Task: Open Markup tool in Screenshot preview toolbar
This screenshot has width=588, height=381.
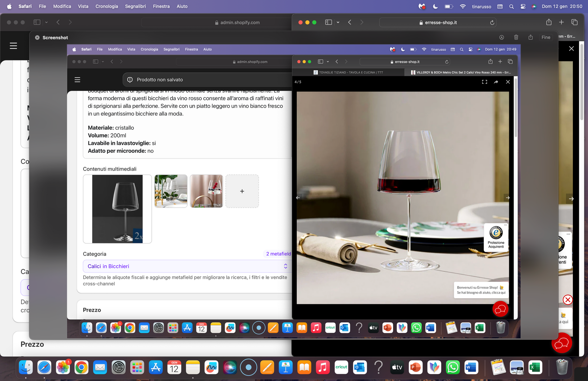Action: coord(502,37)
